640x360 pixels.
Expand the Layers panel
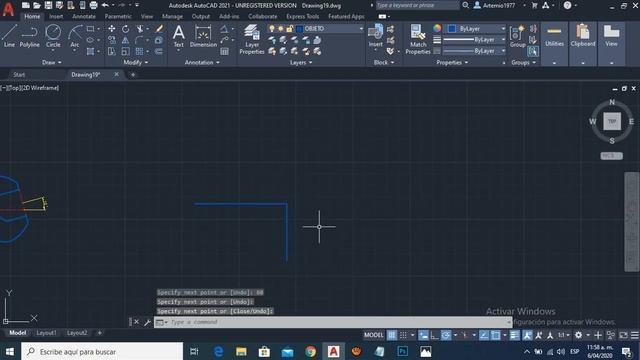[301, 62]
